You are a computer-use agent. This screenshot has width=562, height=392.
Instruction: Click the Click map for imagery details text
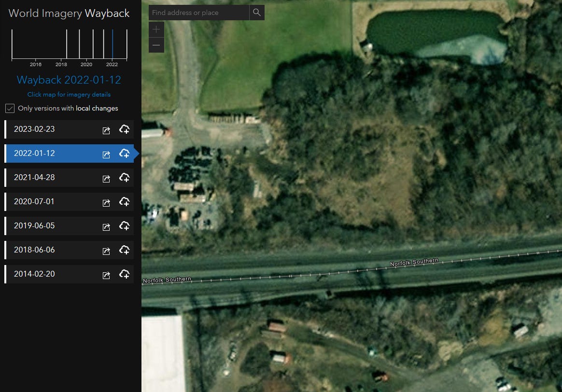click(x=69, y=95)
